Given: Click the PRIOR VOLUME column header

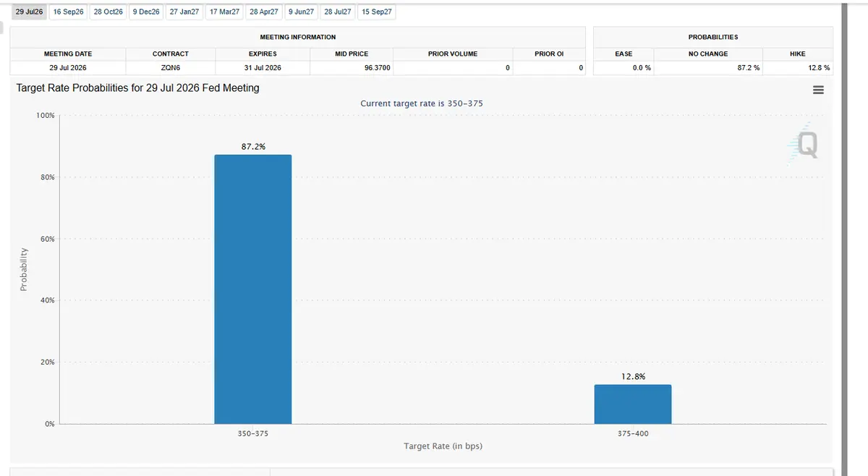Looking at the screenshot, I should point(453,54).
